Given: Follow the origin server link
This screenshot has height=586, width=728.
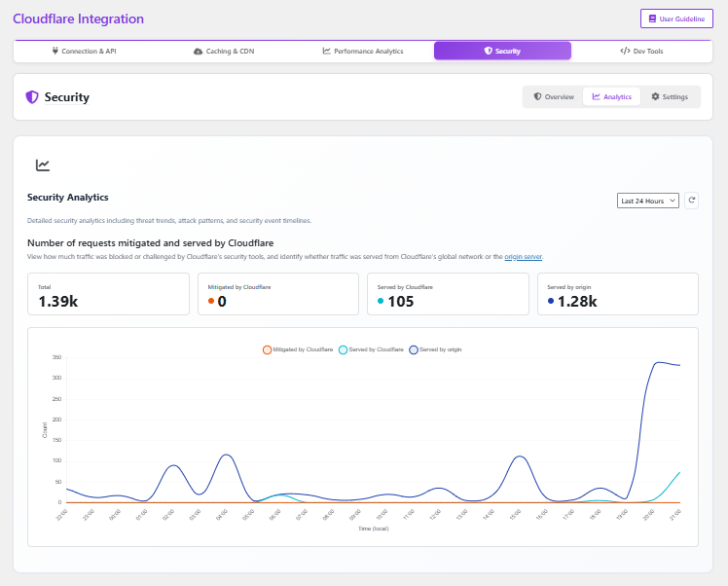Looking at the screenshot, I should click(523, 257).
